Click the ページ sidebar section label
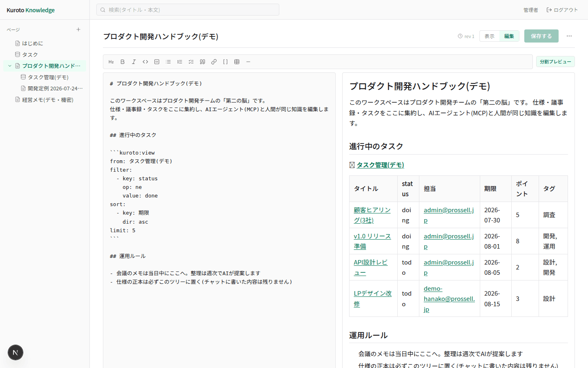Viewport: 588px width, 368px height. point(13,30)
